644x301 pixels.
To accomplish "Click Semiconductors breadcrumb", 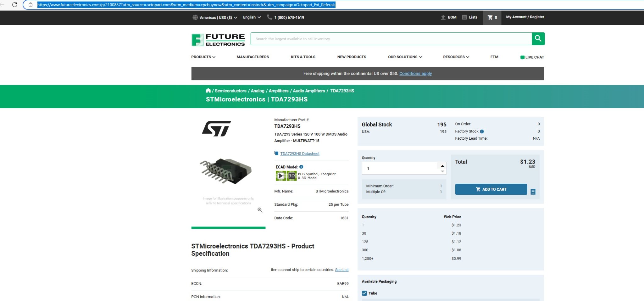I will 230,91.
